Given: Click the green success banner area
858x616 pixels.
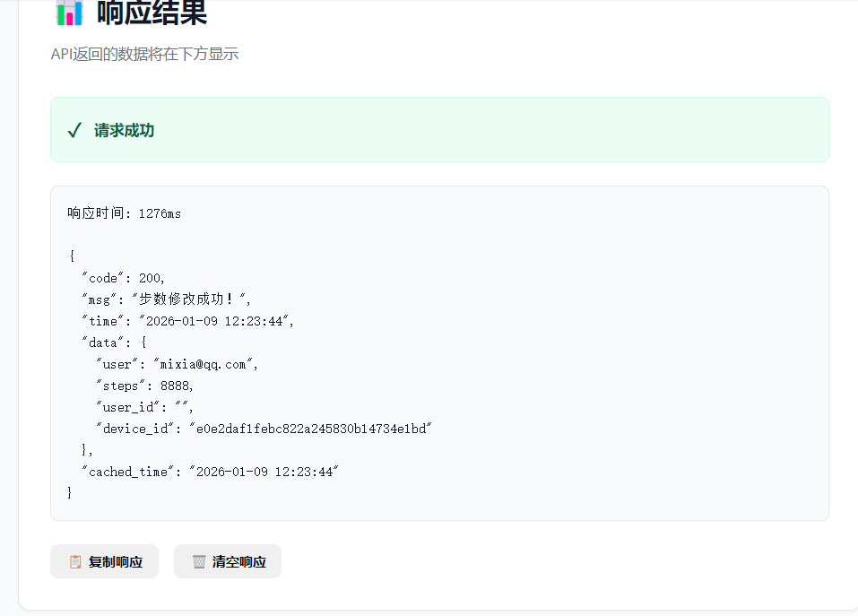Looking at the screenshot, I should 439,128.
